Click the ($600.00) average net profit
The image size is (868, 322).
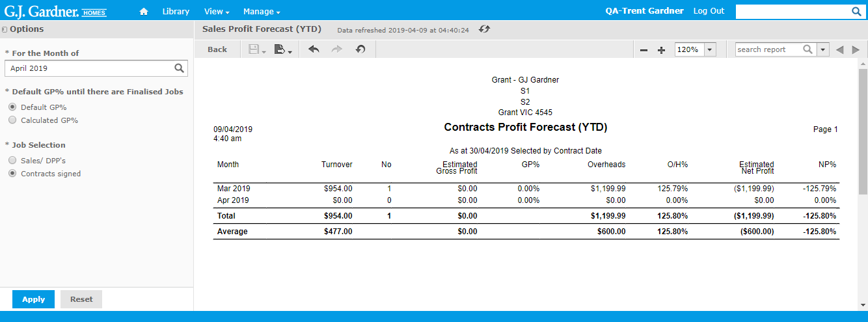(x=757, y=232)
